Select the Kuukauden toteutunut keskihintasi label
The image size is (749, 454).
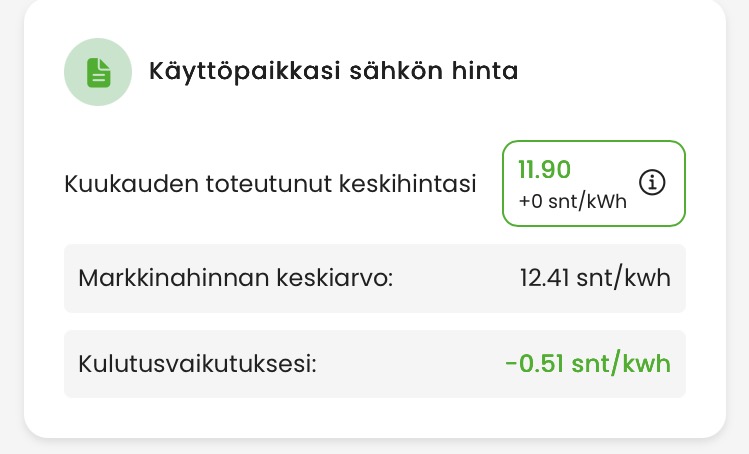coord(270,184)
